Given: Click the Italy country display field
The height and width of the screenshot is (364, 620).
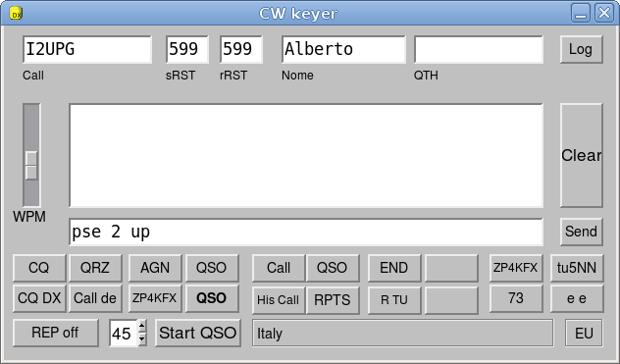Looking at the screenshot, I should pos(402,333).
